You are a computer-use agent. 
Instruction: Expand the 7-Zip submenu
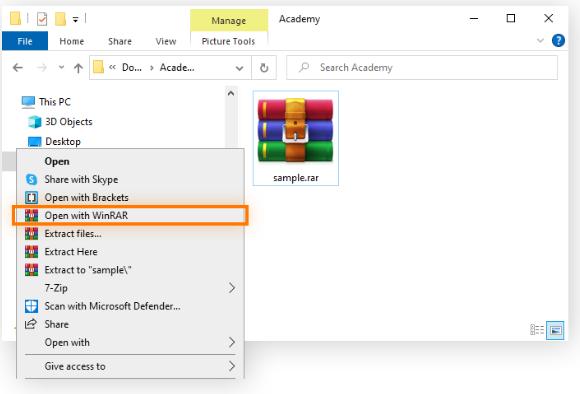[130, 288]
